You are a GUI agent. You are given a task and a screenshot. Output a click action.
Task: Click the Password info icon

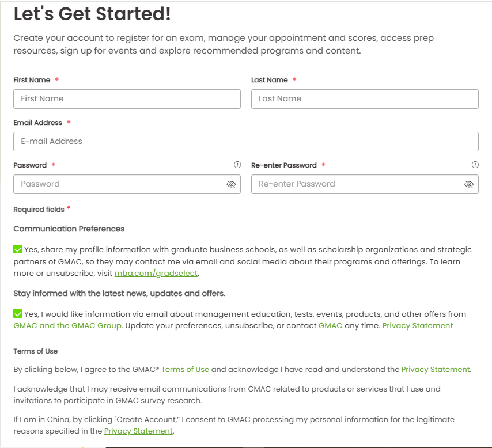pyautogui.click(x=237, y=165)
